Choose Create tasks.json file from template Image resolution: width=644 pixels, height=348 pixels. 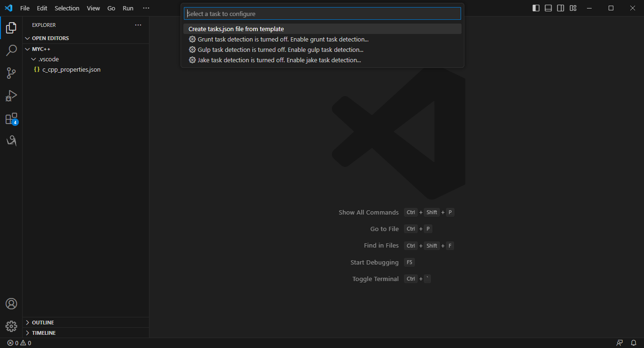point(322,29)
